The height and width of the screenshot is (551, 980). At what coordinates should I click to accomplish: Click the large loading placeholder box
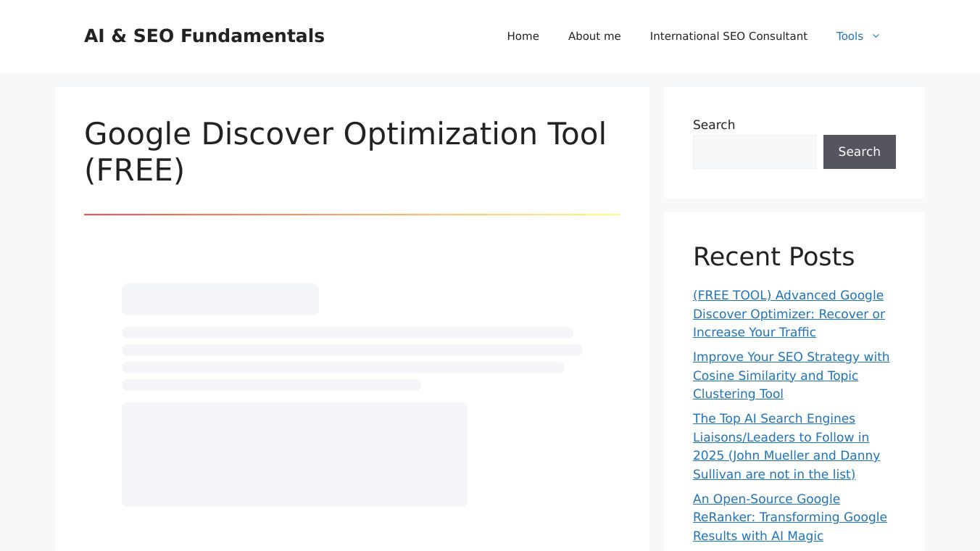pyautogui.click(x=294, y=455)
